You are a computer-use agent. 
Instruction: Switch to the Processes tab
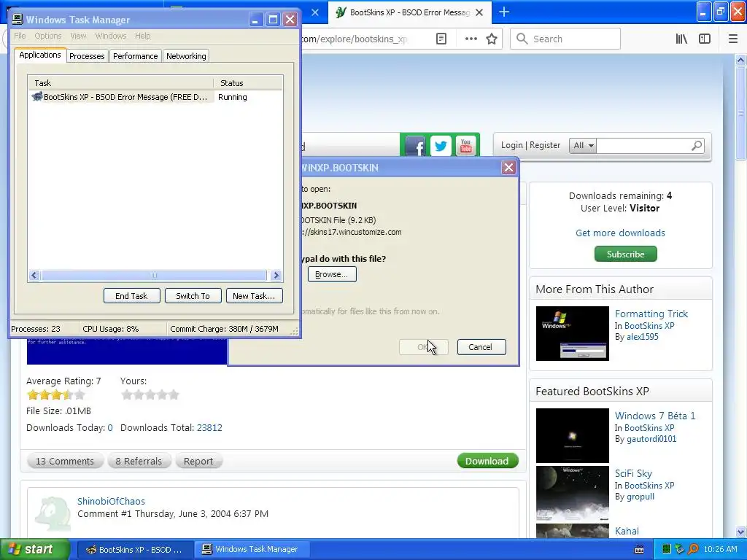coord(87,56)
